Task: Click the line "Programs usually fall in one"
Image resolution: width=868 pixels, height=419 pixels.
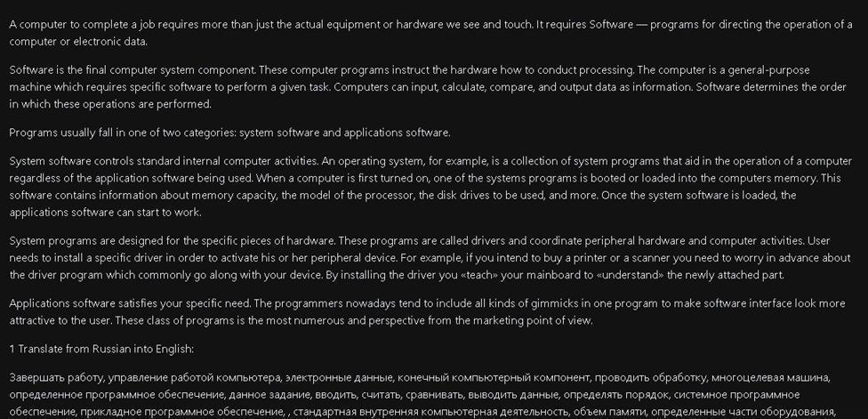Action: point(229,133)
